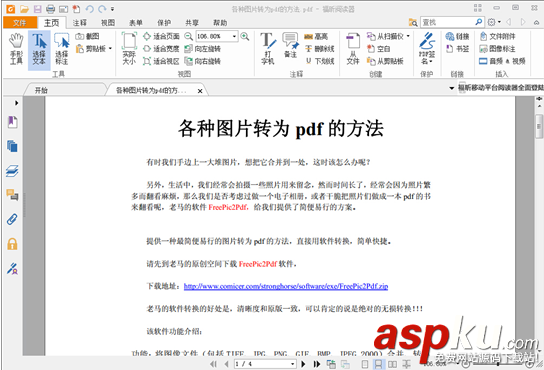
Task: Click the Bookmark (书签) tool
Action: tap(457, 49)
